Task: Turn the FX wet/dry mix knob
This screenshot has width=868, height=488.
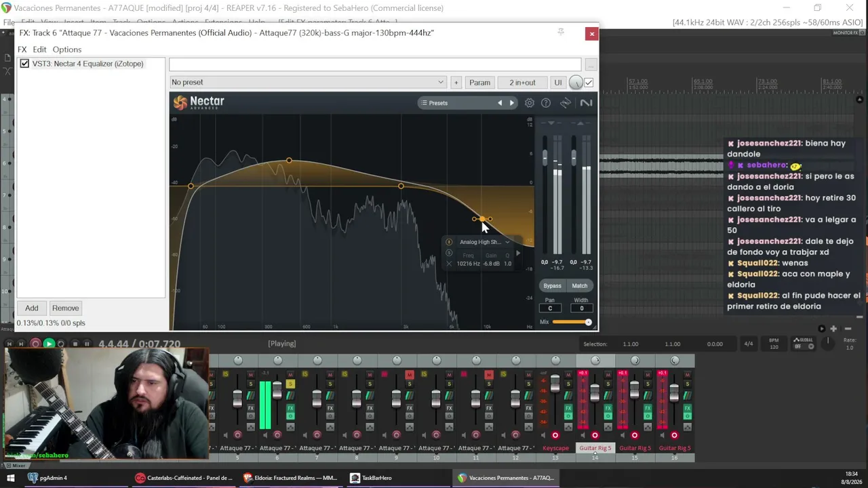Action: coord(576,83)
